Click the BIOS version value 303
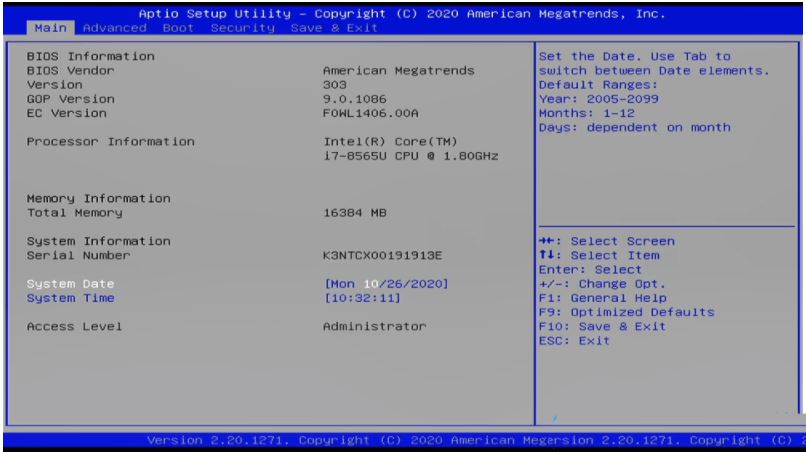The height and width of the screenshot is (454, 806). tap(335, 84)
